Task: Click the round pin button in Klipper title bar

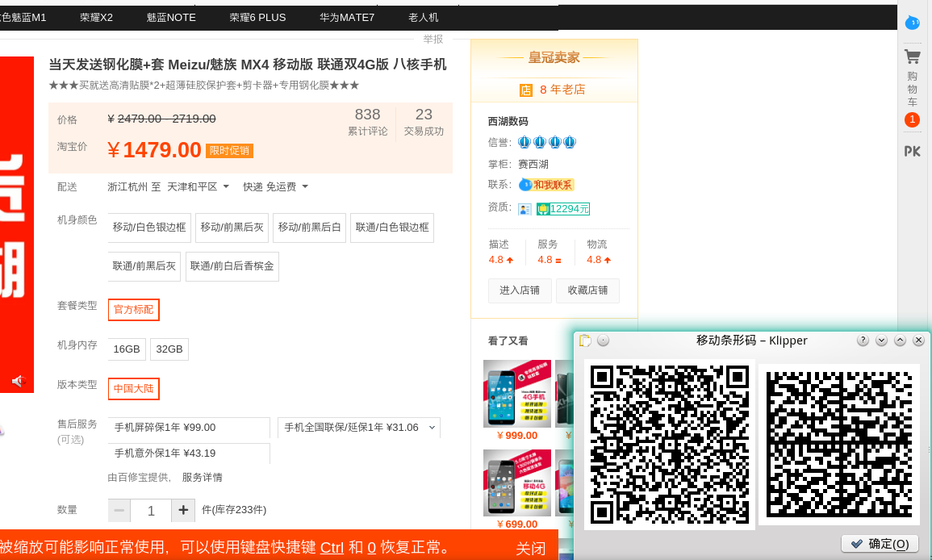Action: (x=604, y=340)
